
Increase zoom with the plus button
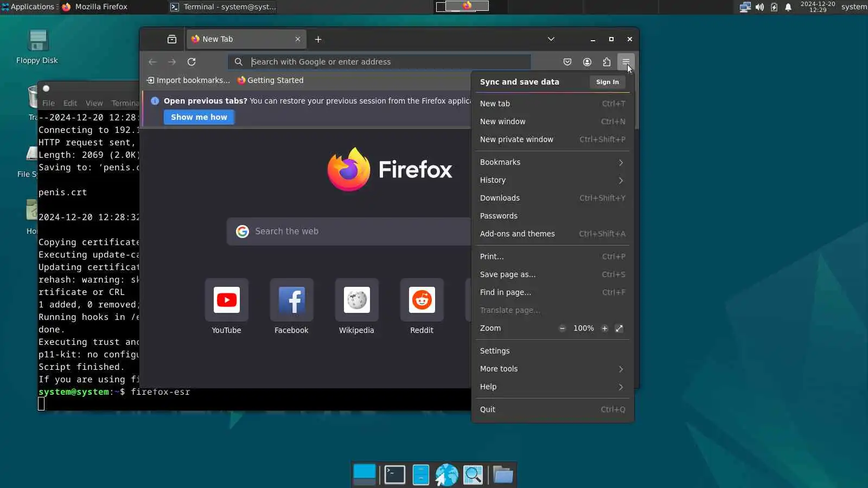[604, 328]
